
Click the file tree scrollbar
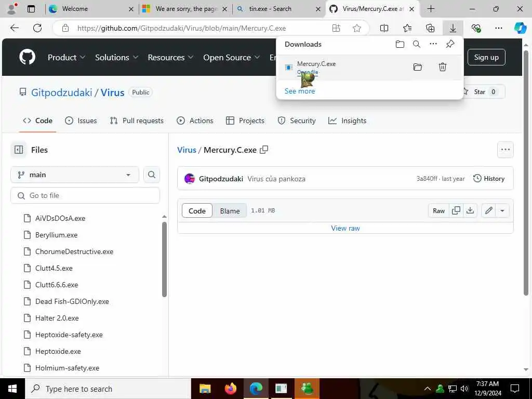164,259
